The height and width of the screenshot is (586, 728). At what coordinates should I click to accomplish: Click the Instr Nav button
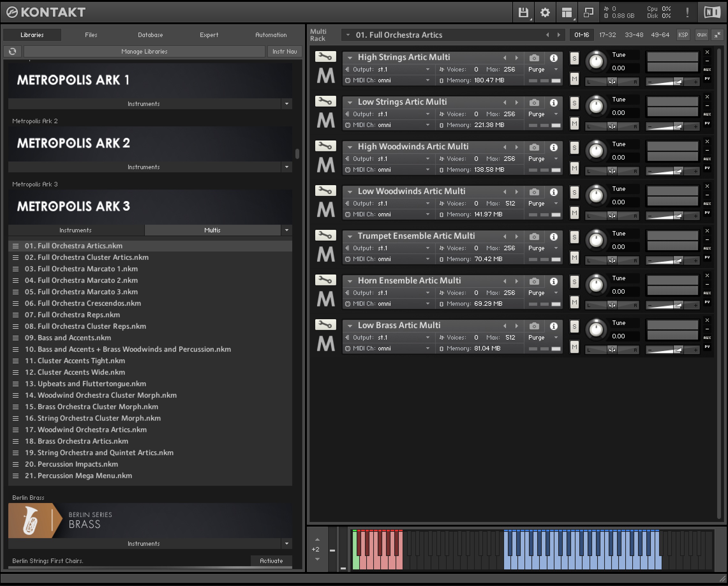(285, 51)
